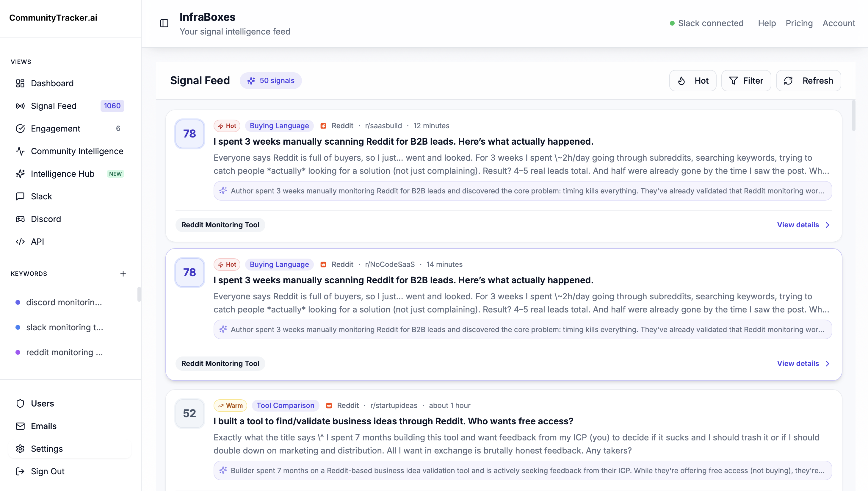This screenshot has height=491, width=868.
Task: Open the API view
Action: [37, 241]
